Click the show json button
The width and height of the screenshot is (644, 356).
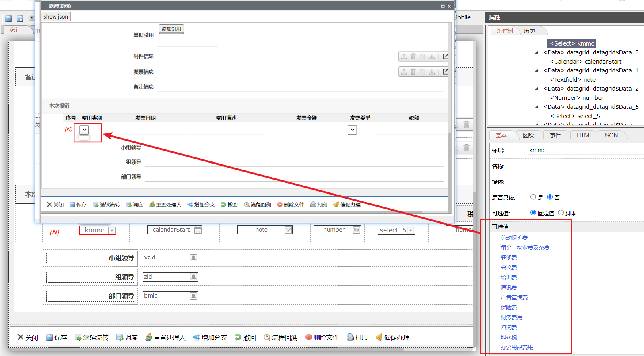click(x=56, y=17)
